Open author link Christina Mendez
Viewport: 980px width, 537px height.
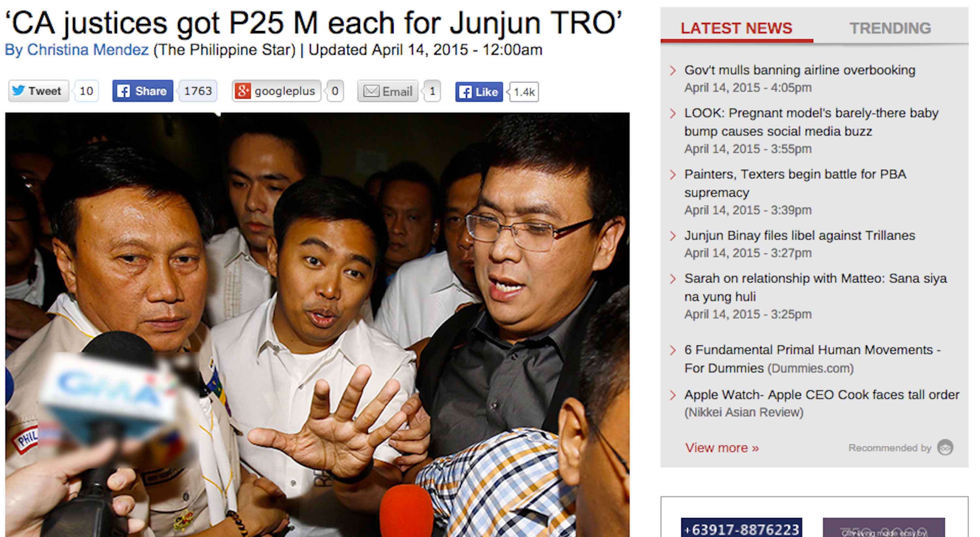pos(88,50)
